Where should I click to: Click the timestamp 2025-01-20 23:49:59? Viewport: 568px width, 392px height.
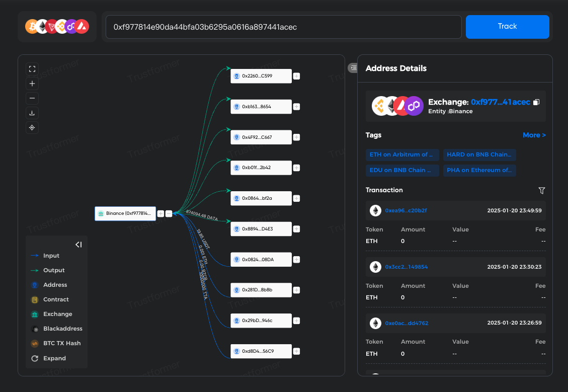click(x=514, y=210)
